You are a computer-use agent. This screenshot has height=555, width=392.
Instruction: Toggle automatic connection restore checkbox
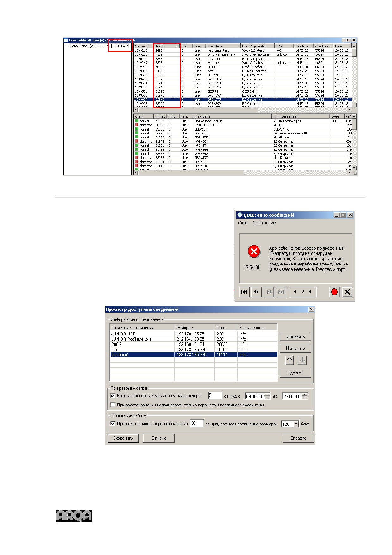point(113,396)
